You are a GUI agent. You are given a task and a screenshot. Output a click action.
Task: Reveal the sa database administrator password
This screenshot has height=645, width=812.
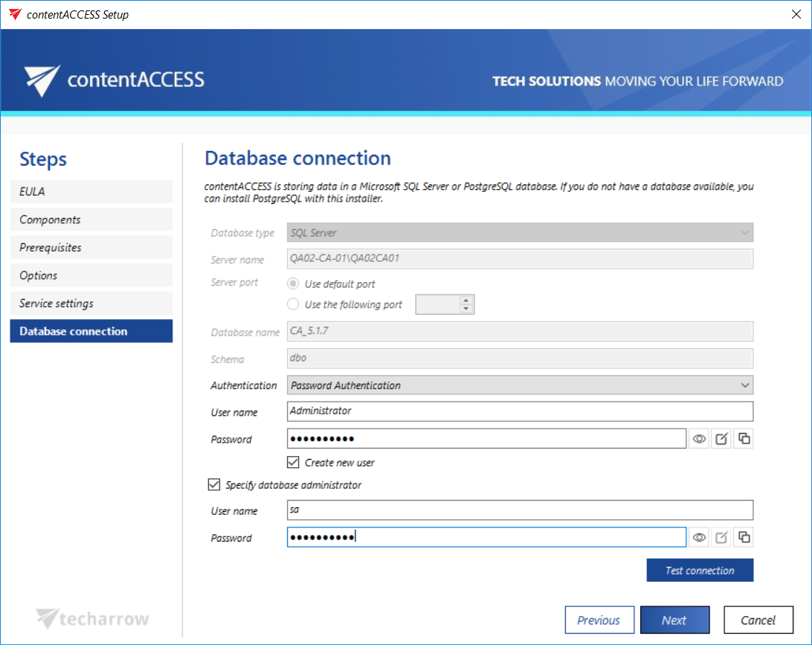coord(699,538)
